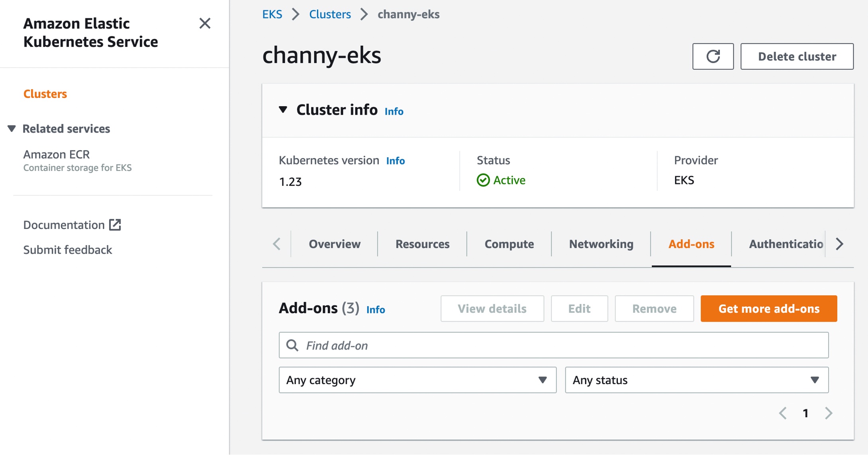Viewport: 868px width, 455px height.
Task: Click the channy-eks breadcrumb text
Action: 408,14
